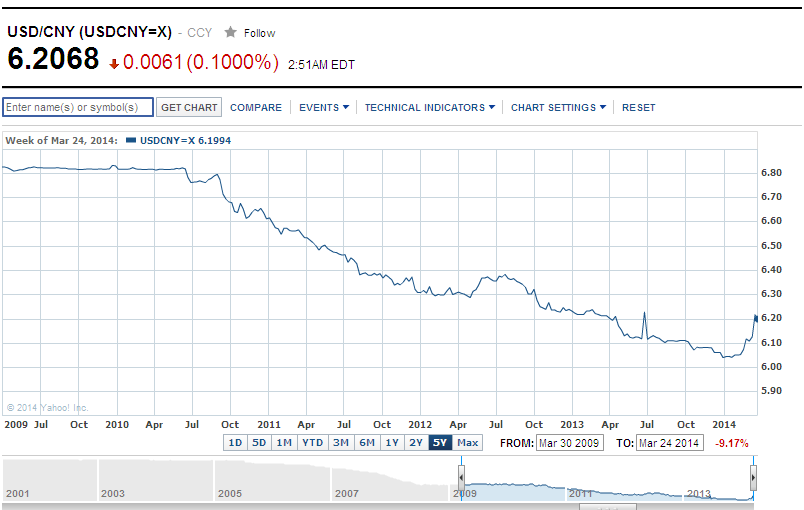Focus the Enter name(s) or symbol(s) field
Screen dimensions: 804x510
click(x=78, y=107)
